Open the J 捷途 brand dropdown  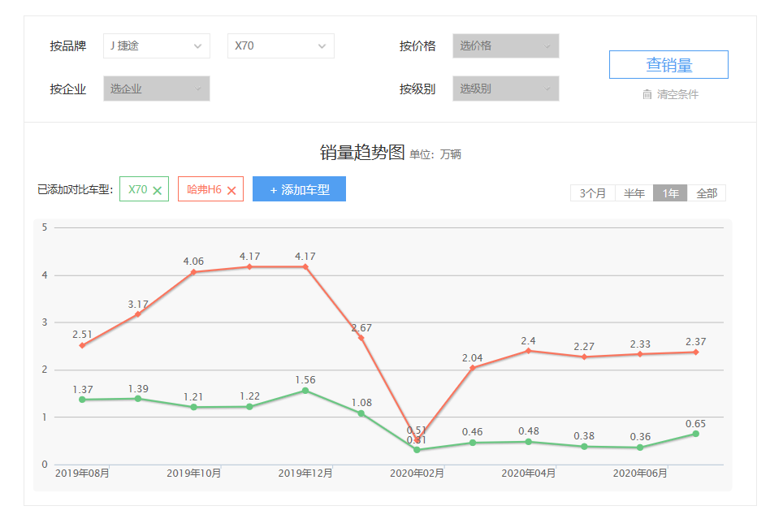(157, 46)
